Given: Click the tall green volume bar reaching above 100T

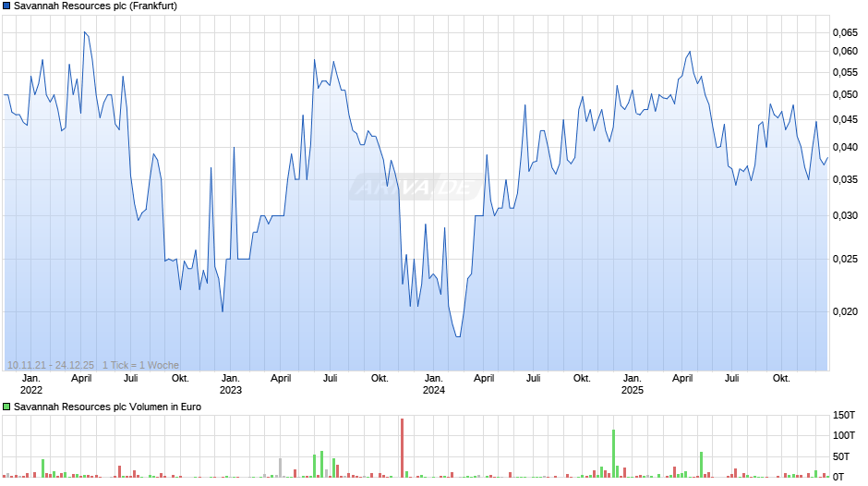Looking at the screenshot, I should tap(613, 454).
